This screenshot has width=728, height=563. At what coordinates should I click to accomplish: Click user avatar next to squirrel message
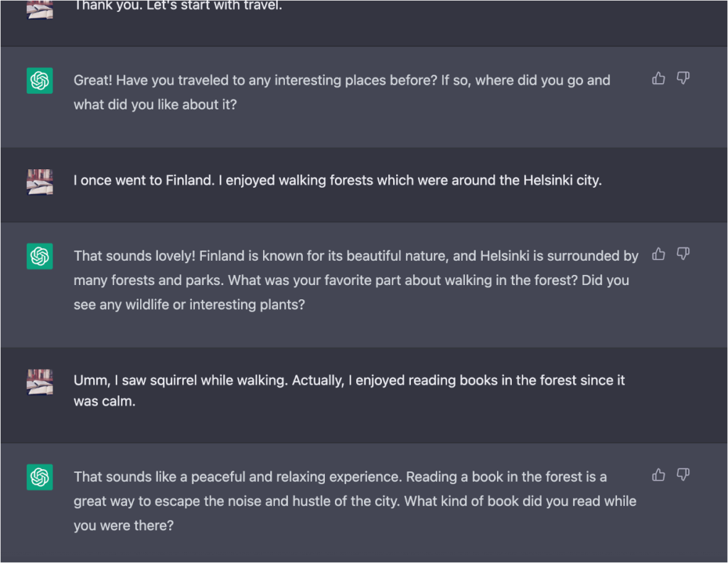[x=40, y=382]
